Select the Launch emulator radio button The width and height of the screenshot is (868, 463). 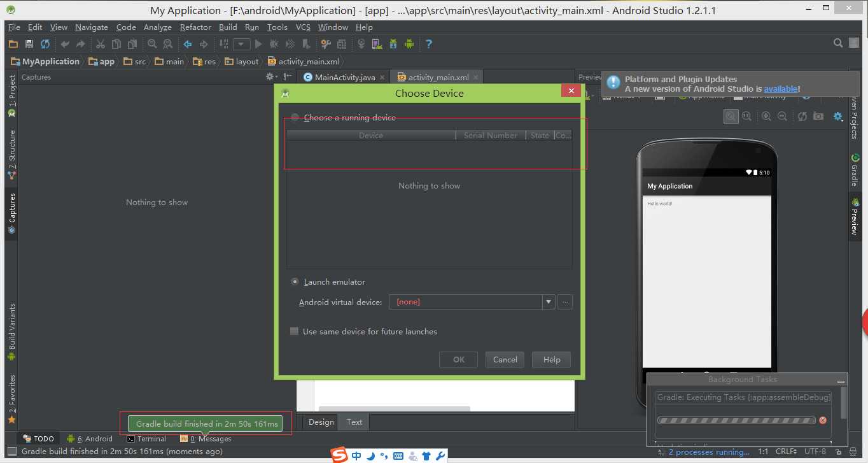click(295, 281)
